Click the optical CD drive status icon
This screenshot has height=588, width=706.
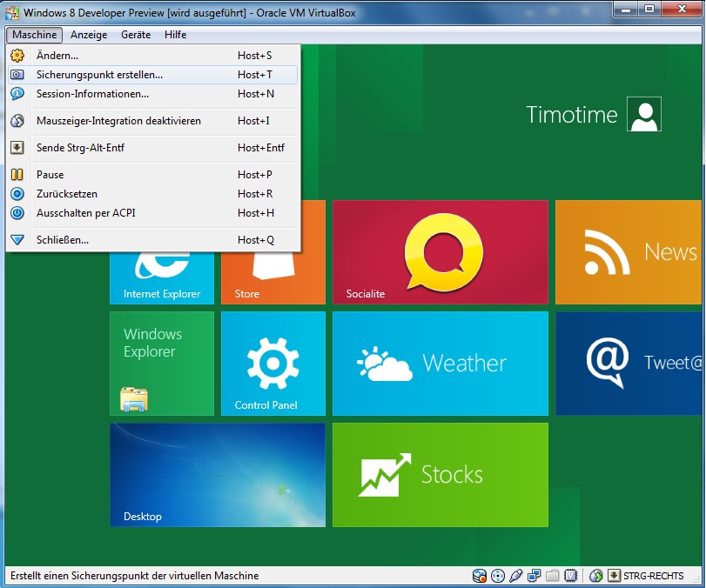click(x=498, y=576)
